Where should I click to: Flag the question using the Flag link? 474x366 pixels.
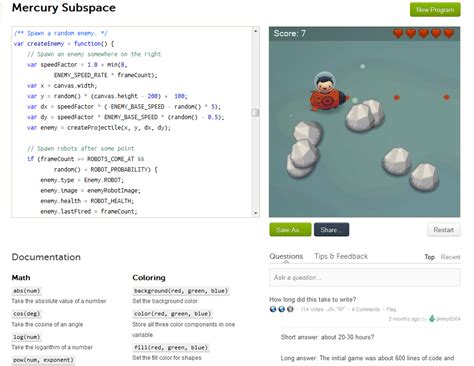click(391, 309)
